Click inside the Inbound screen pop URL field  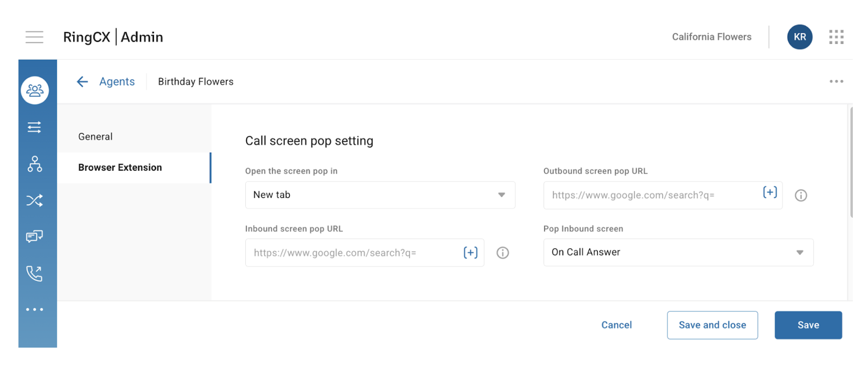click(353, 253)
